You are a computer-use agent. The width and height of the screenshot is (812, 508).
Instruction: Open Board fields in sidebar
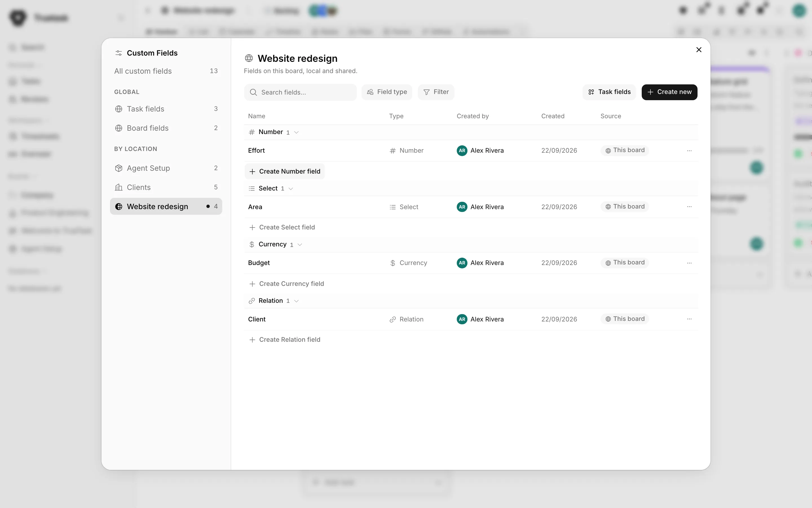pos(166,128)
